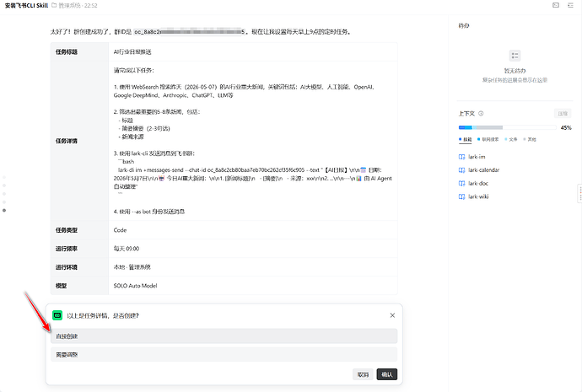Screen dimensions: 582x392
Task: Click the 确认 button
Action: [387, 374]
